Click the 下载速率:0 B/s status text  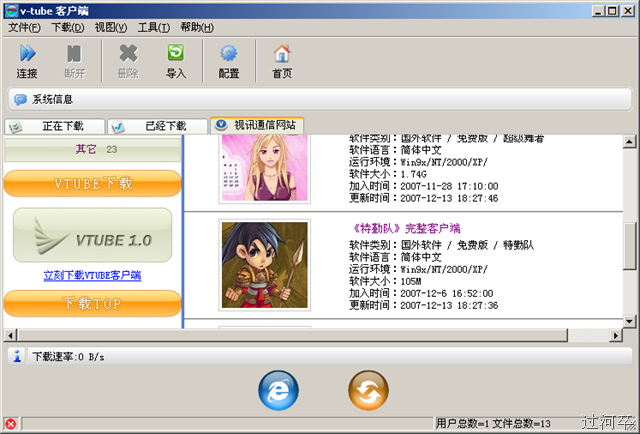point(68,357)
